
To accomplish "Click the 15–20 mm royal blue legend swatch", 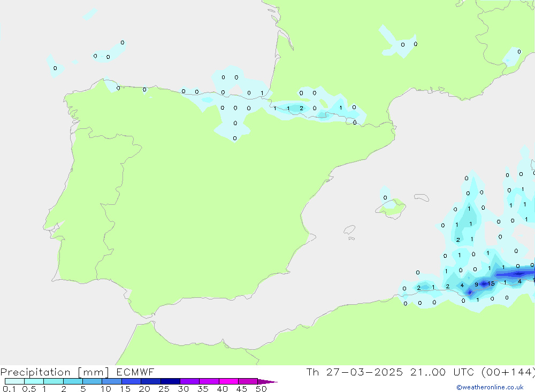I will 132,381.
